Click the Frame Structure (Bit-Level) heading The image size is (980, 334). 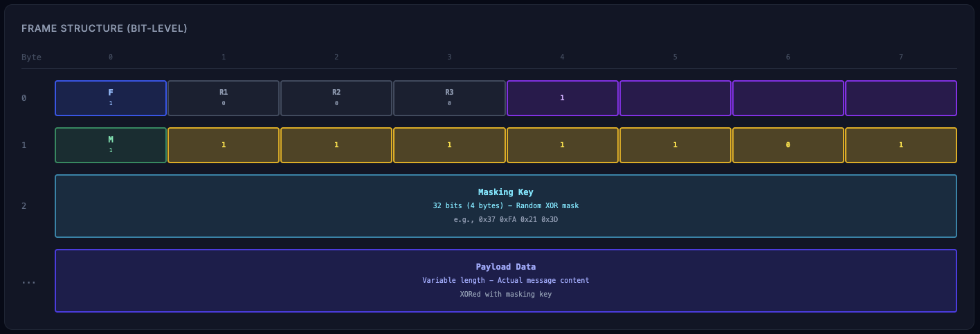(105, 28)
